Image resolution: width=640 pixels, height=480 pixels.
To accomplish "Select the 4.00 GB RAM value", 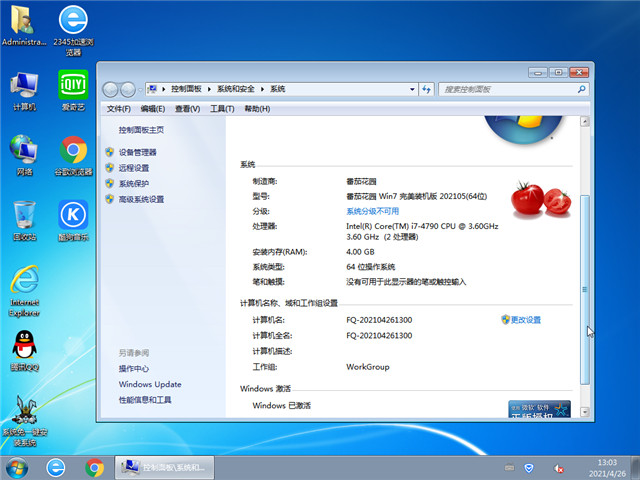I will [360, 252].
